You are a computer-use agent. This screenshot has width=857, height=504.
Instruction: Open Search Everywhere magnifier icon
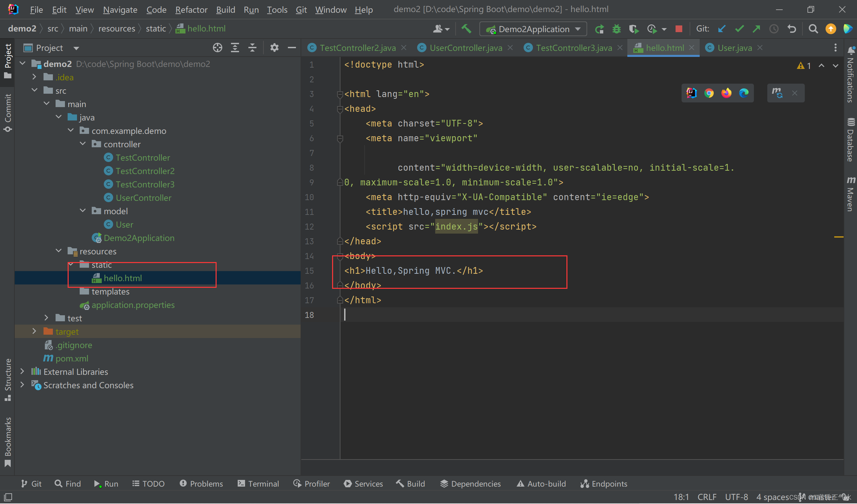pos(813,29)
